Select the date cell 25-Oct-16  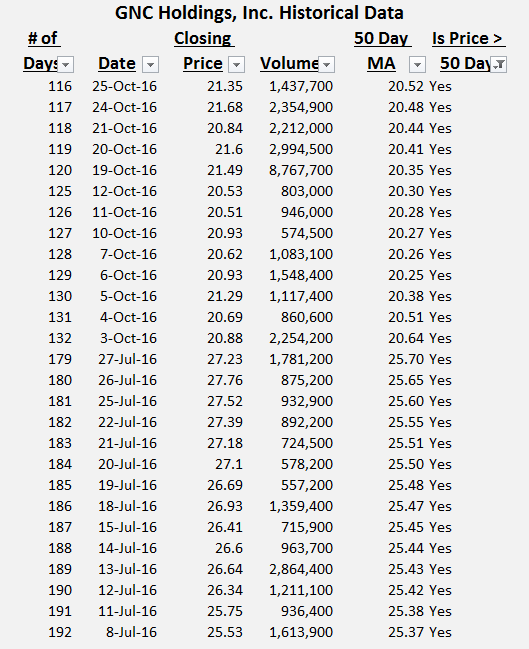pyautogui.click(x=125, y=86)
